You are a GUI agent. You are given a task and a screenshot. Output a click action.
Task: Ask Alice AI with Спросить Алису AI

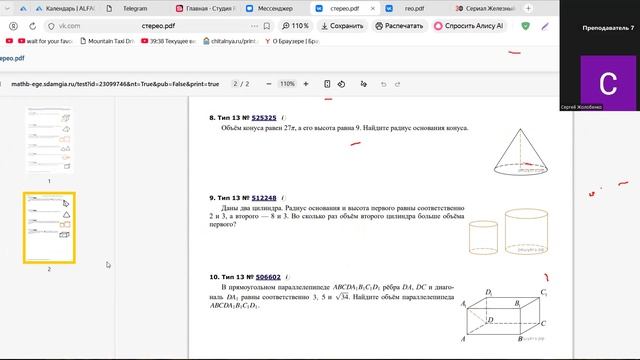(x=469, y=26)
